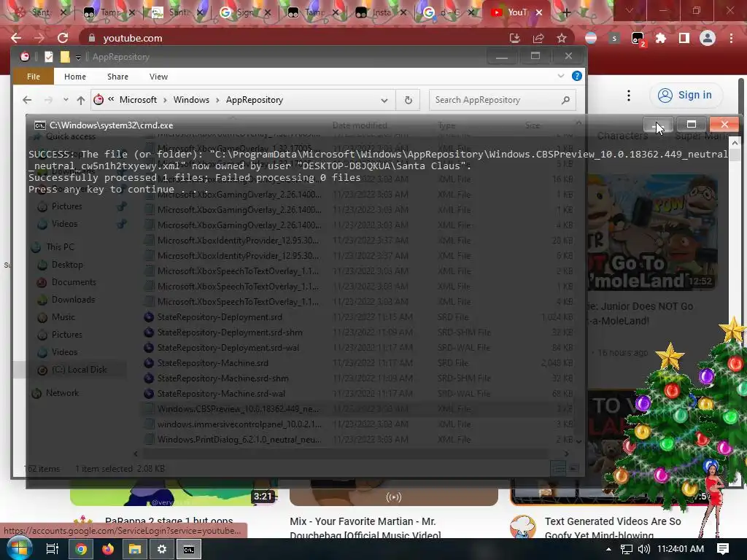Click the Chrome back arrow
Screen dimensions: 747x560
click(16, 38)
